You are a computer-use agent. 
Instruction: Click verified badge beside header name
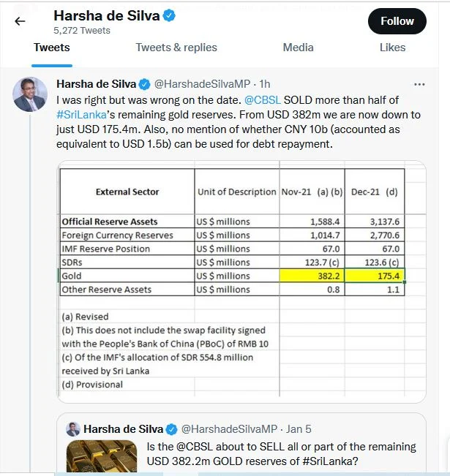pos(169,15)
